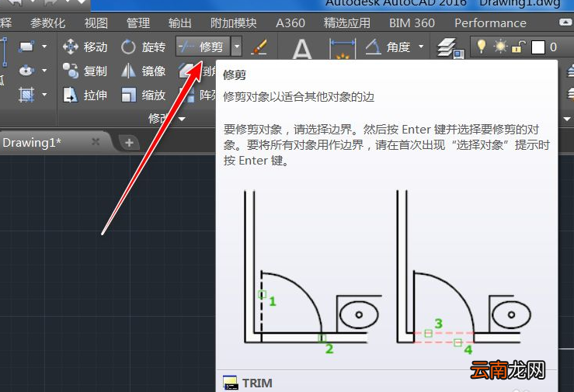Open the 参数化 ribbon tab
This screenshot has width=574, height=392.
pos(48,23)
